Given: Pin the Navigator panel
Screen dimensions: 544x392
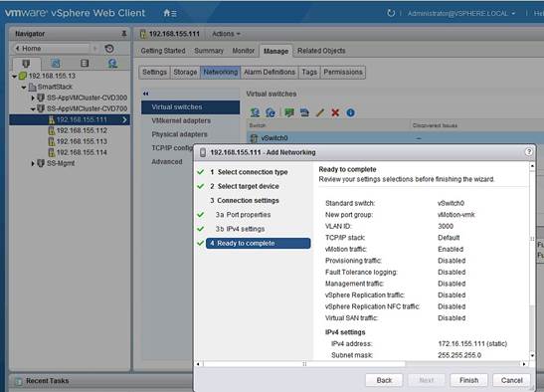Looking at the screenshot, I should point(124,34).
